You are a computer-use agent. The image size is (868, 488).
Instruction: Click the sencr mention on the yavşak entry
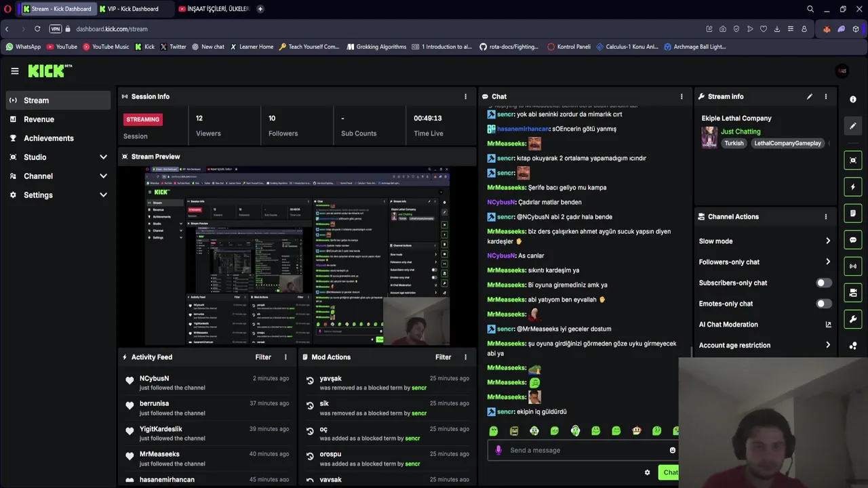419,388
